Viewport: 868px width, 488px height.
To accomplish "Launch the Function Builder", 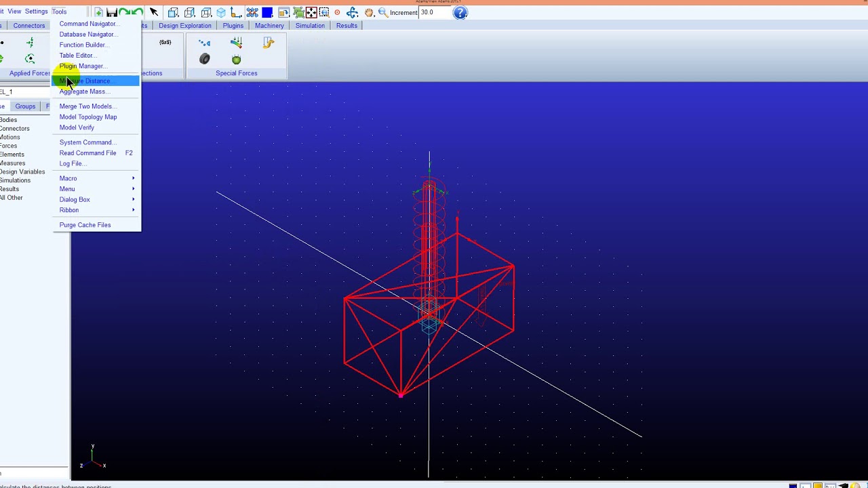I will 96,45.
